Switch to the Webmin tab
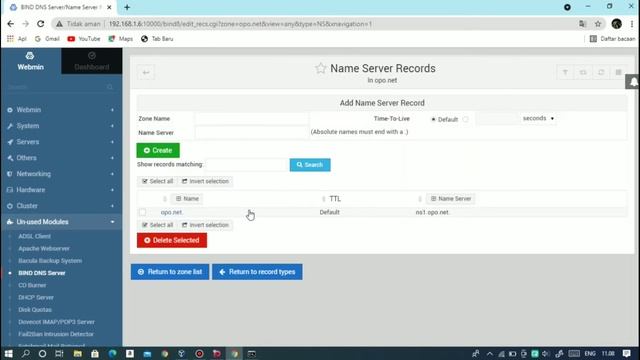640x360 pixels. point(31,61)
